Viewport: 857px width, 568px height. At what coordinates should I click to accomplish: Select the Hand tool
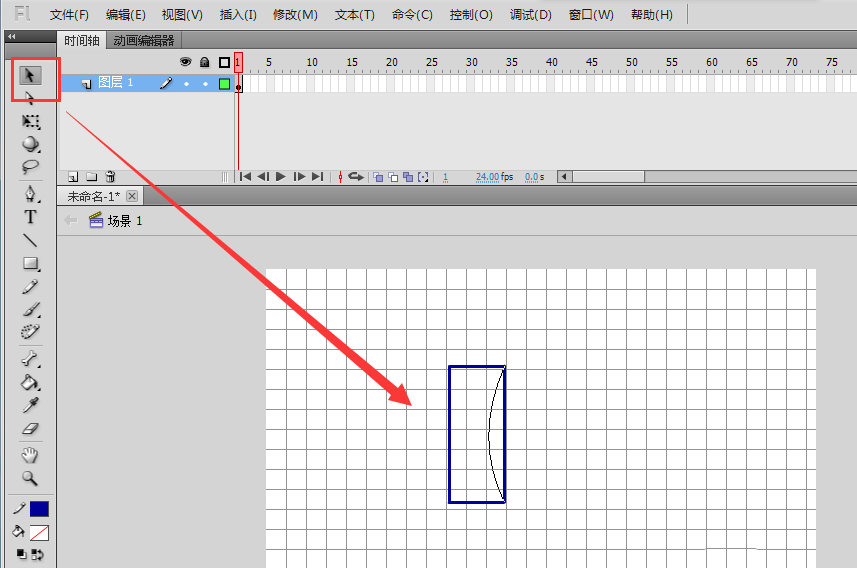[30, 455]
